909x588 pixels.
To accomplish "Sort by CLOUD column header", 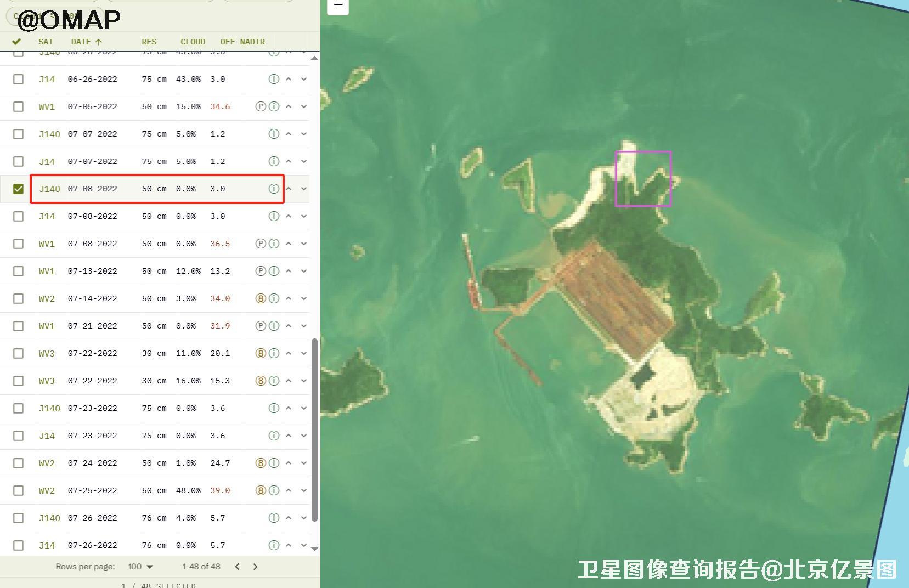I will tap(193, 42).
